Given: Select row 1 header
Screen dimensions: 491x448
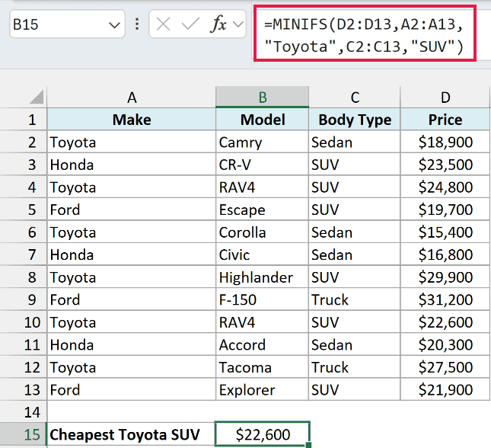Looking at the screenshot, I should 24,120.
